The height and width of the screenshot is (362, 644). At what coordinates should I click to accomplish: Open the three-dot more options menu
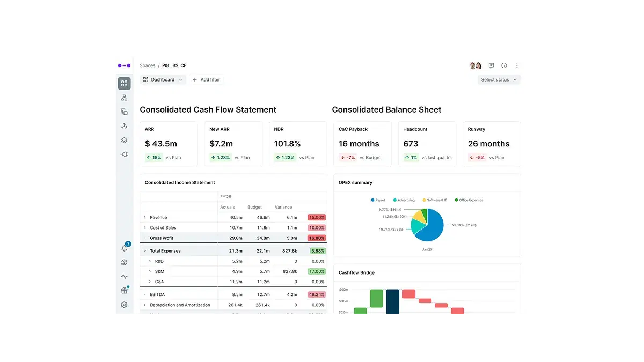click(517, 65)
